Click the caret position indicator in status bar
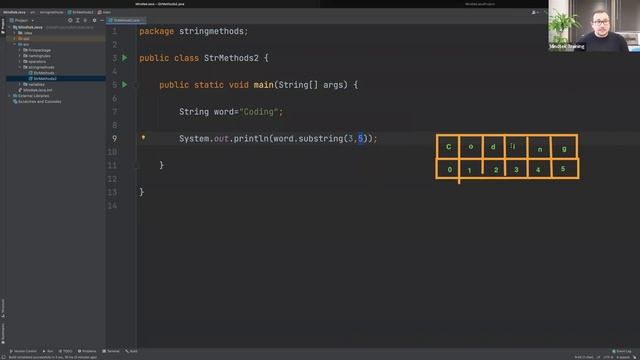The width and height of the screenshot is (640, 360). (584, 357)
